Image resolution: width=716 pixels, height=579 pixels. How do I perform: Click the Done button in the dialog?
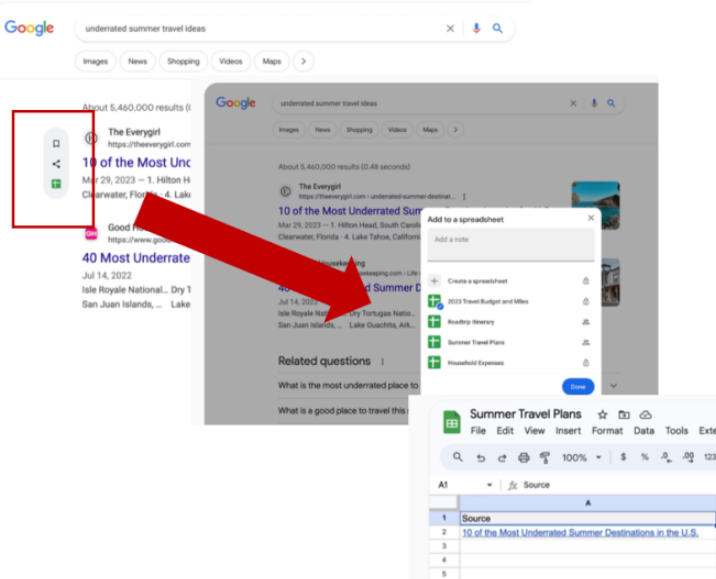point(578,386)
